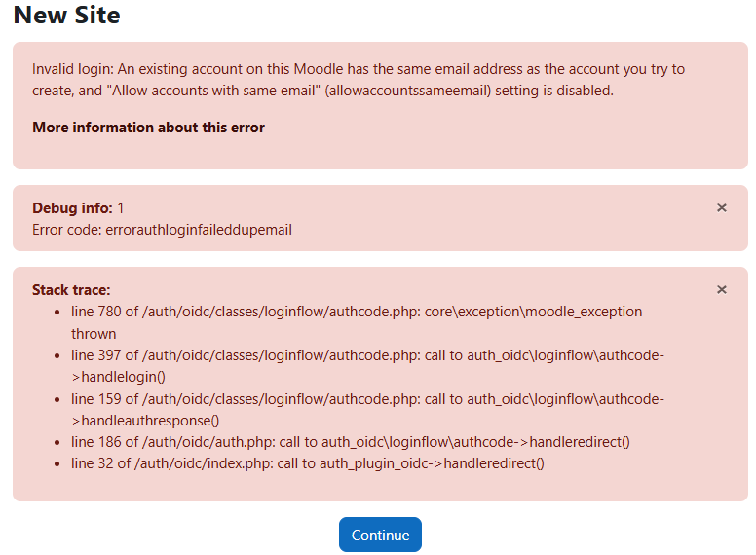Select the line 32 index.php trace entry
Image resolution: width=756 pixels, height=555 pixels.
click(x=308, y=463)
